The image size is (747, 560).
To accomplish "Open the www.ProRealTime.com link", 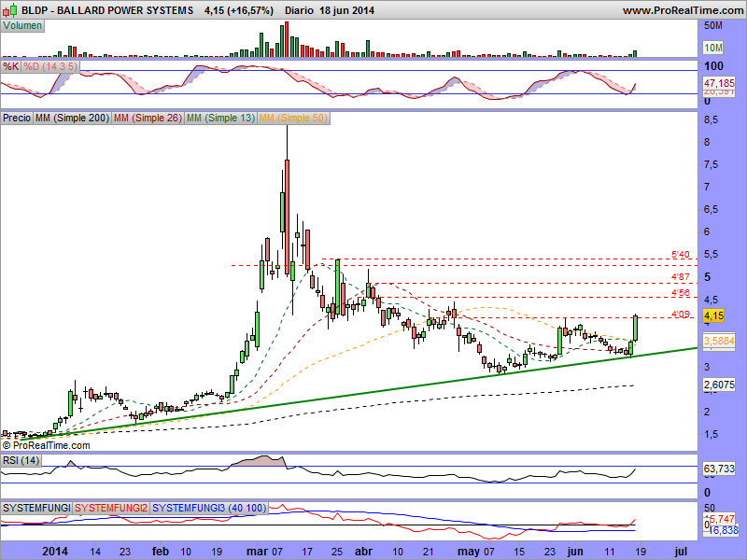I will (683, 10).
